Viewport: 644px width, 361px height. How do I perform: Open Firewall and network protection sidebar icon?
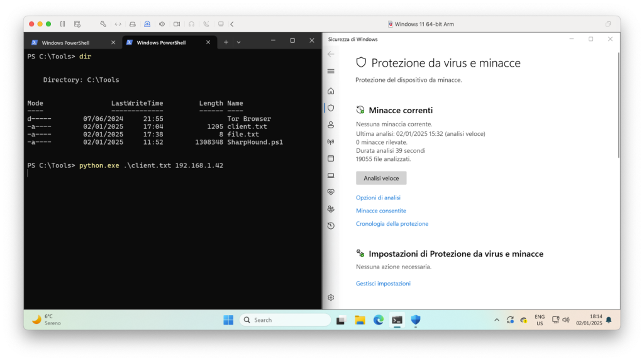pyautogui.click(x=331, y=142)
